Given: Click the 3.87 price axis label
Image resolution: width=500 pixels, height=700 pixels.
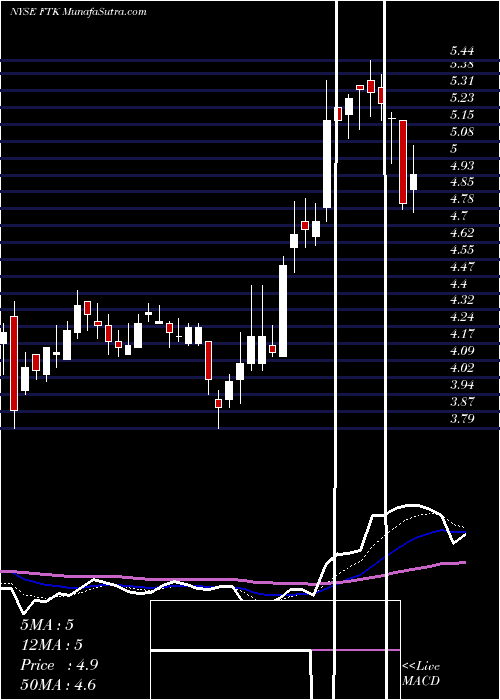Looking at the screenshot, I should 462,401.
